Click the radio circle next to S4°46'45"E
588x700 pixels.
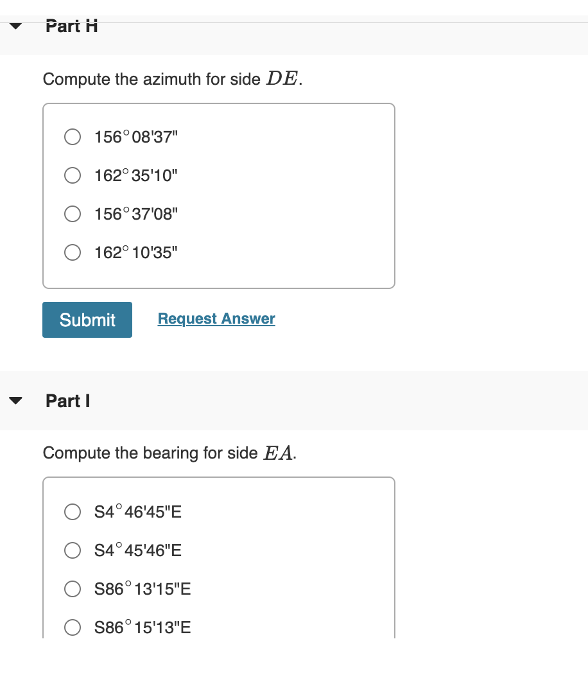(73, 512)
